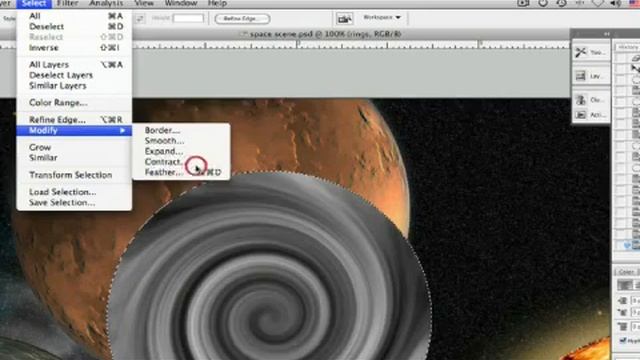Click the indent first line icon
640x360 pixels.
point(622,312)
